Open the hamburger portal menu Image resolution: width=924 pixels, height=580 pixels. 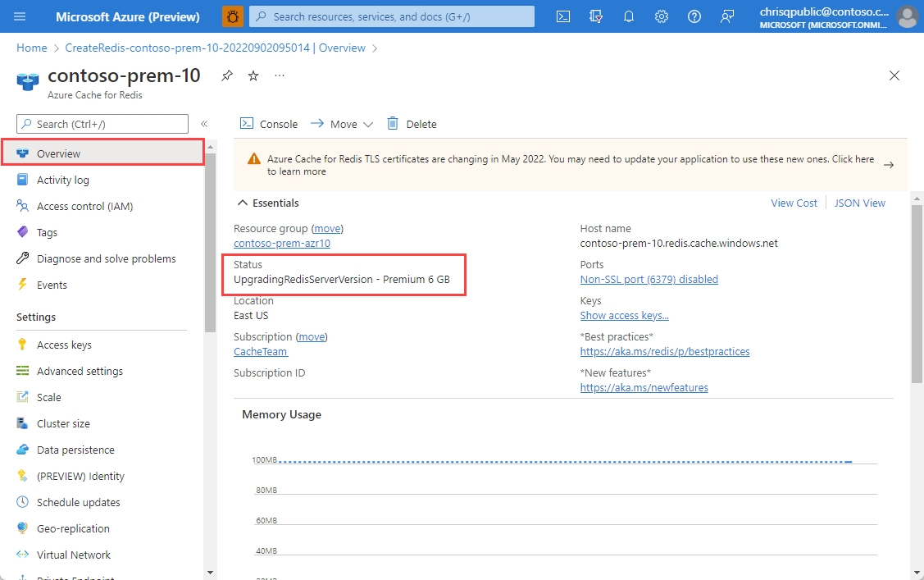20,16
